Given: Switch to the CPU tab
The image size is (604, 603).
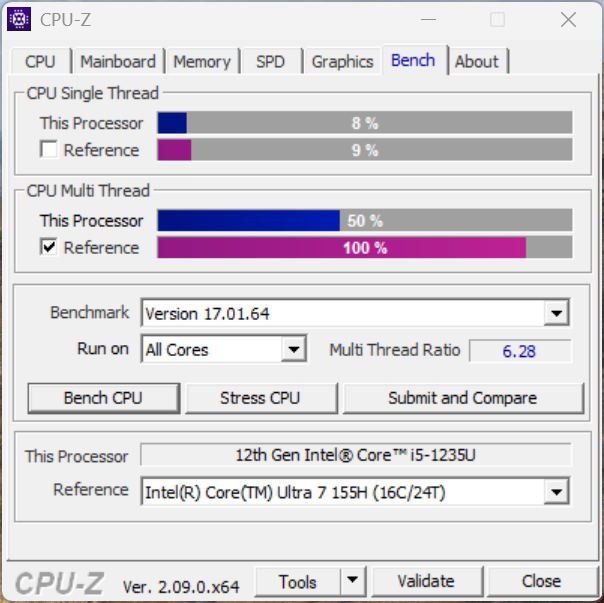Looking at the screenshot, I should coord(40,61).
